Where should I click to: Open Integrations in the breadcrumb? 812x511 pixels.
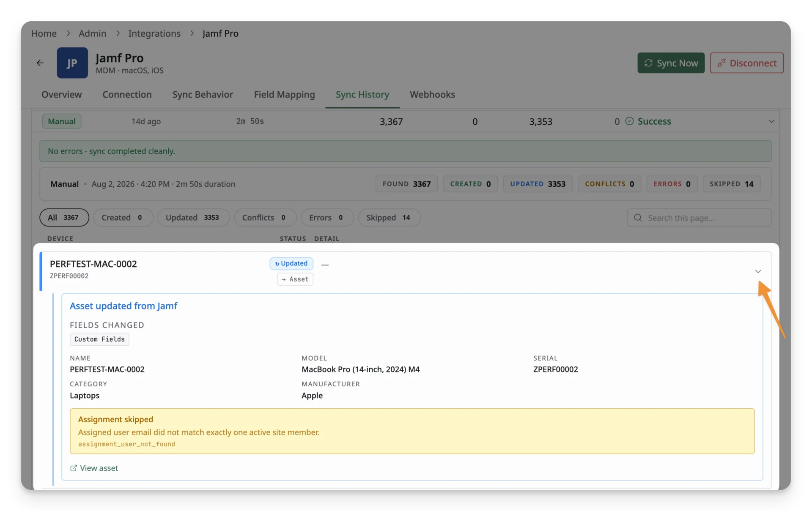(x=154, y=33)
